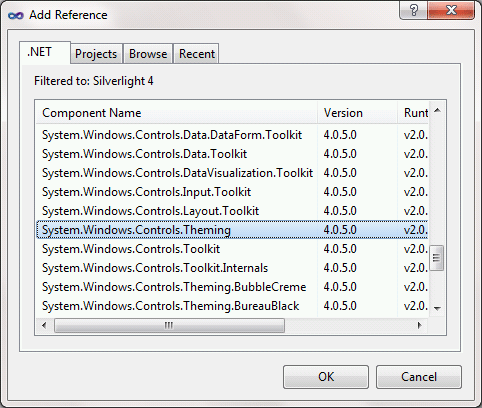The height and width of the screenshot is (408, 482).
Task: Click the vertical scrollbar thumb
Action: tap(437, 258)
